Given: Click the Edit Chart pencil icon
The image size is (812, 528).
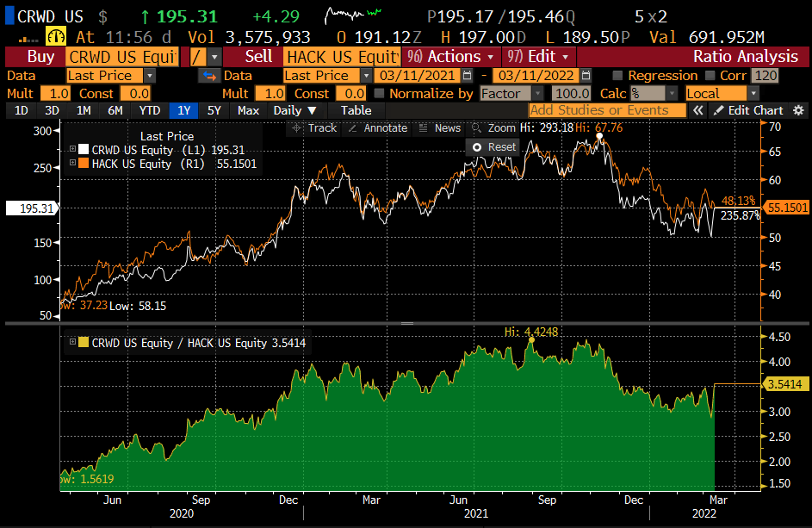Looking at the screenshot, I should pyautogui.click(x=718, y=110).
